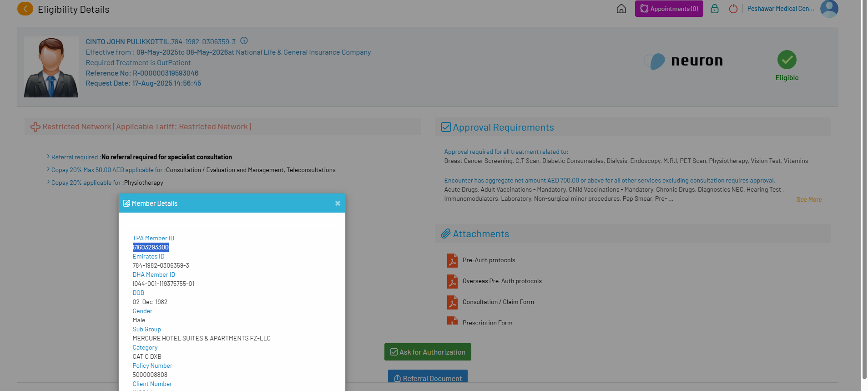Open Consultation / Claim Form PDF icon
The image size is (868, 391).
click(452, 302)
